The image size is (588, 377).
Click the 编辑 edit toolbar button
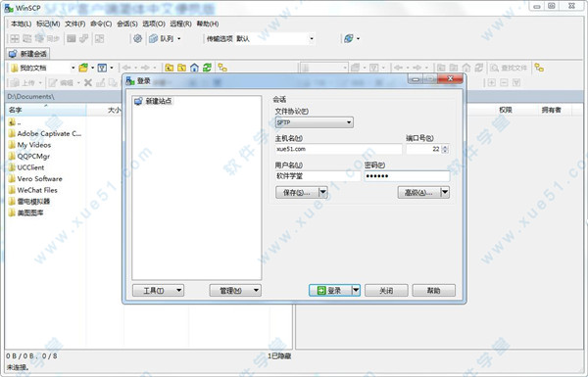[x=61, y=83]
